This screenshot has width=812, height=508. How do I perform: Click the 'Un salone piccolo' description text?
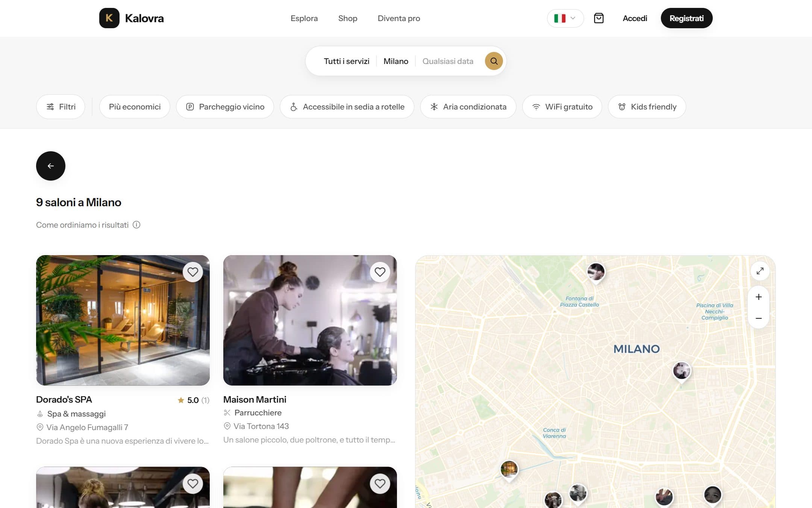(309, 440)
